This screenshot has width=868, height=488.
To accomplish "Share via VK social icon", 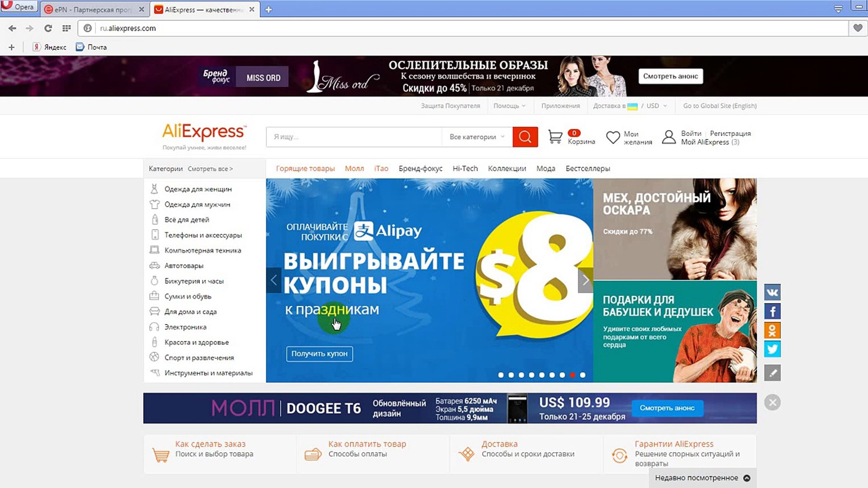I will coord(772,292).
